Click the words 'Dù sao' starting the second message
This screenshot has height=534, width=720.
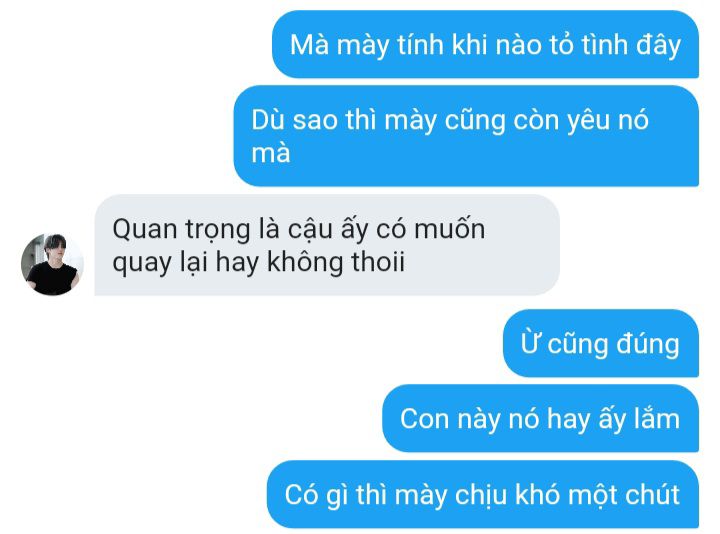(x=294, y=120)
